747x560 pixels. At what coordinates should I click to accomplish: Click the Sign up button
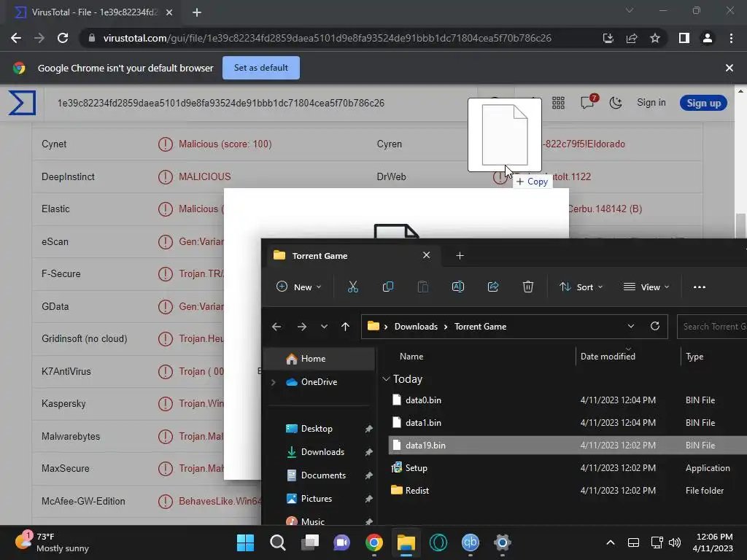[x=703, y=103]
